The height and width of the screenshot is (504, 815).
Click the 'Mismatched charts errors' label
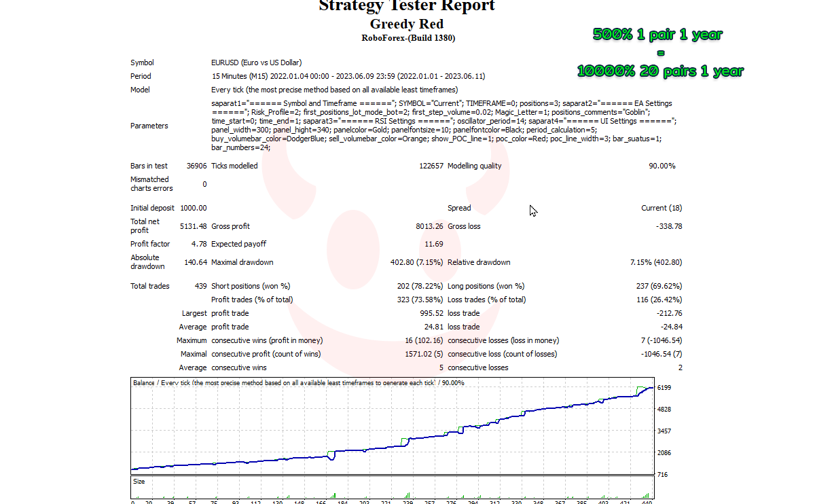[x=151, y=184]
